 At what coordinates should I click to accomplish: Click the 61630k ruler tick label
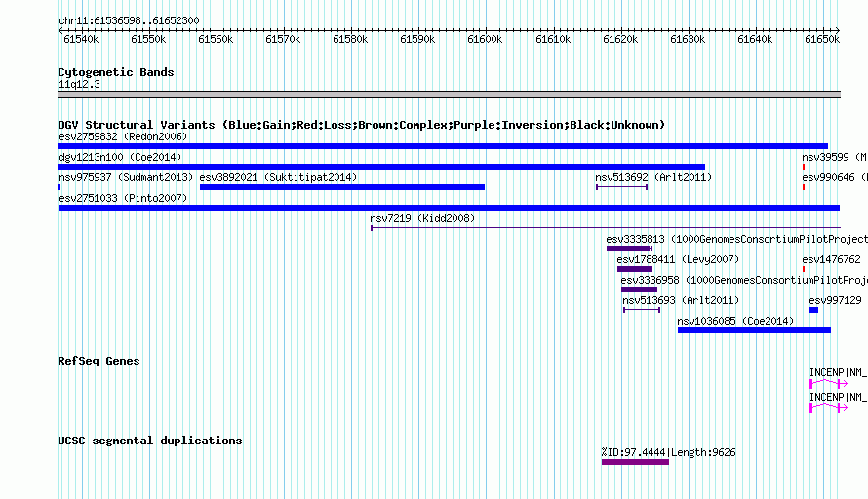(x=688, y=39)
